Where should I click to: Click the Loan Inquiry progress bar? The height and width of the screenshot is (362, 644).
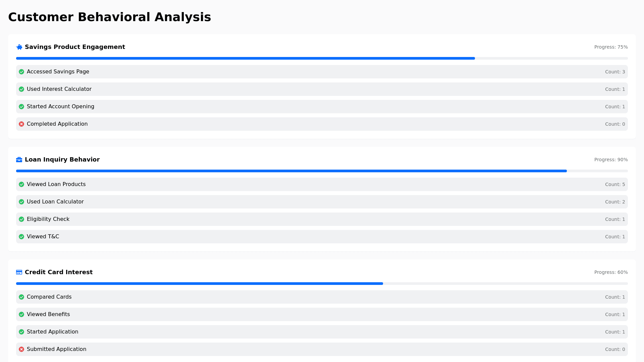(322, 171)
